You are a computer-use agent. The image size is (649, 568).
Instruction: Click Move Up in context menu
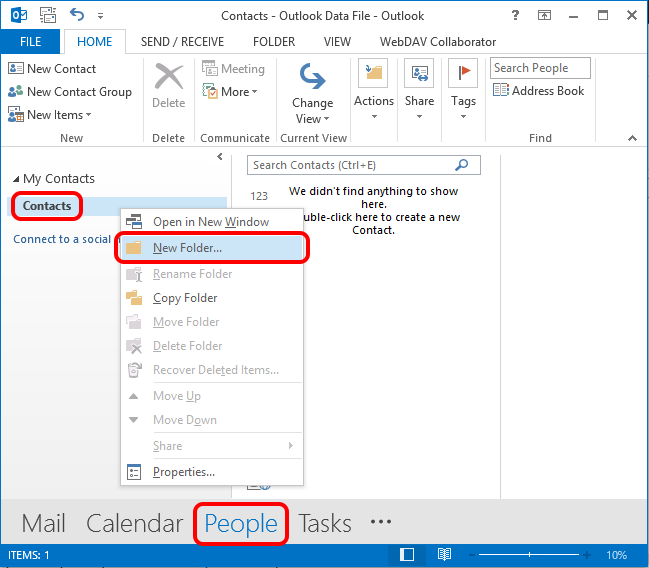[212, 396]
